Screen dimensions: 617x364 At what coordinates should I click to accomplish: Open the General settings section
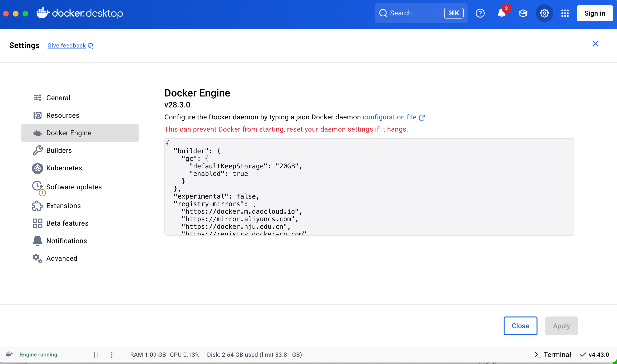[x=80, y=98]
